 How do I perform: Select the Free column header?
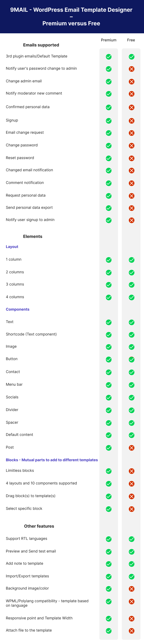click(131, 40)
